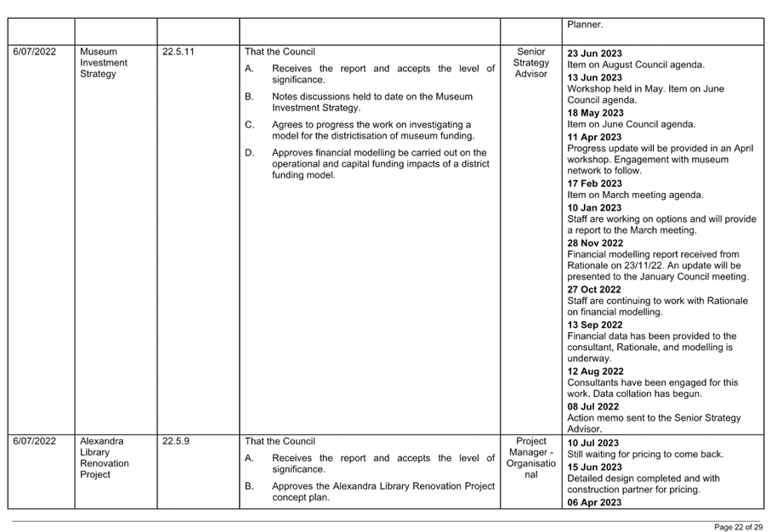
Task: Click the '17 Feb 2023' date heading
Action: click(x=594, y=184)
